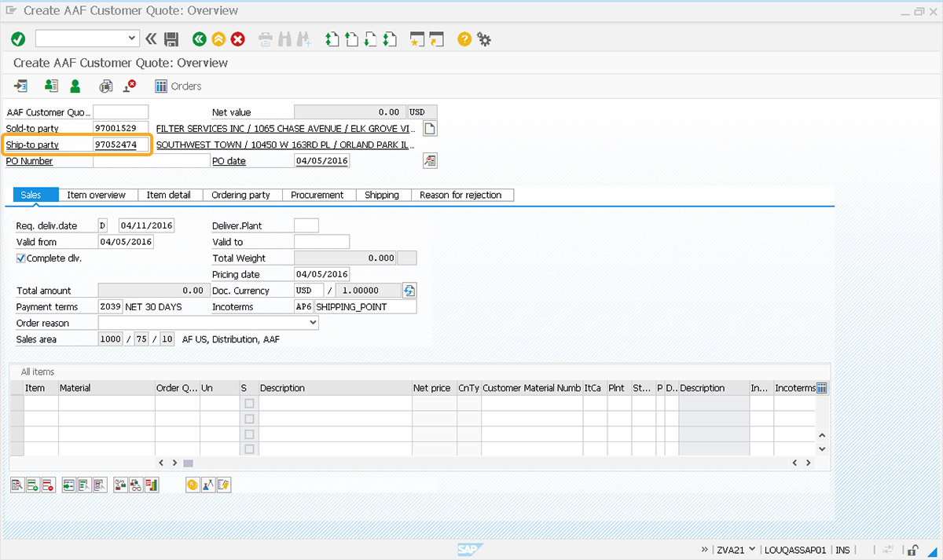The image size is (943, 560).
Task: Click the refresh icon beside exchange rate
Action: pos(409,291)
